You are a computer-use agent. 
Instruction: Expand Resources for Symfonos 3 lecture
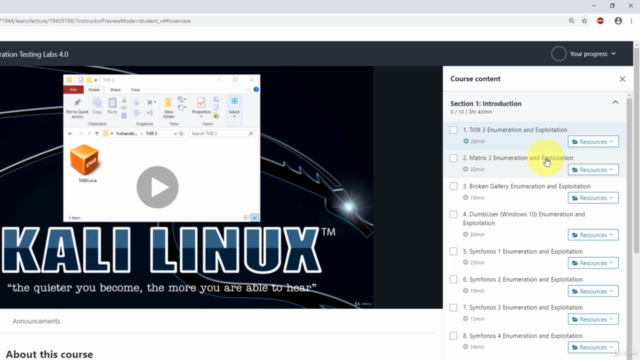(x=593, y=319)
